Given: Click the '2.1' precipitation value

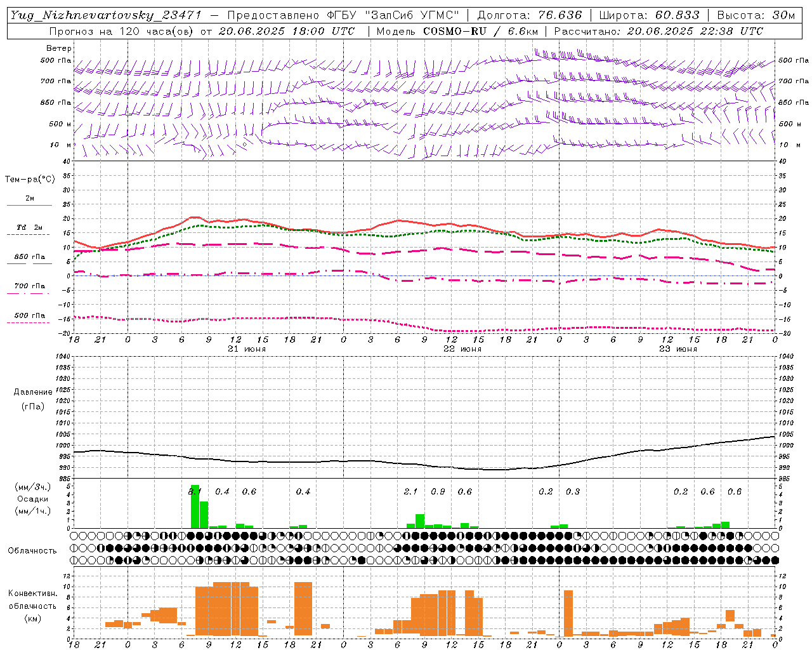Looking at the screenshot, I should click(410, 492).
